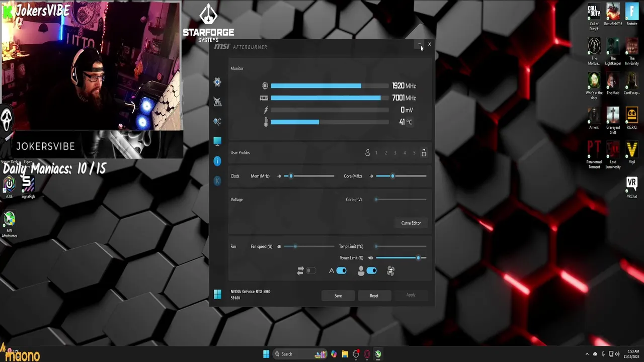
Task: Open Copilot from the taskbar
Action: 334,354
